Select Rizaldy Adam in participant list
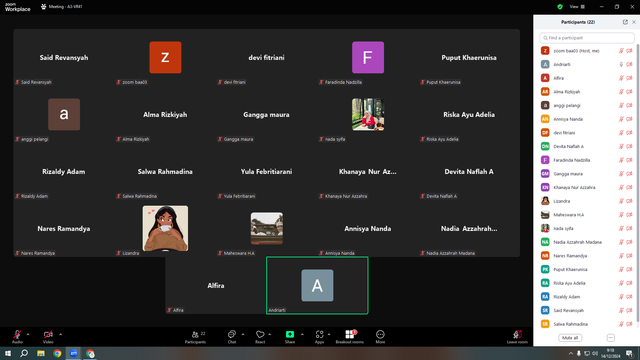This screenshot has width=640, height=360. click(x=587, y=297)
